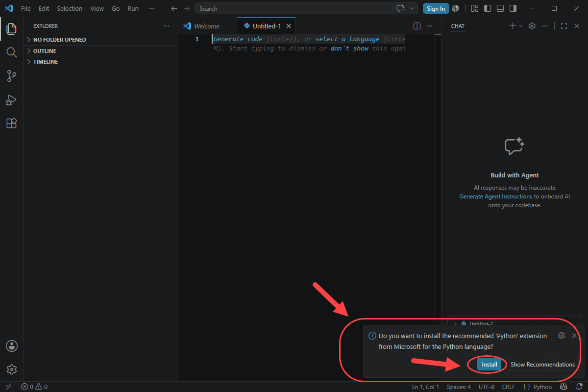Maximize the Chat panel
The image size is (588, 392).
(564, 26)
